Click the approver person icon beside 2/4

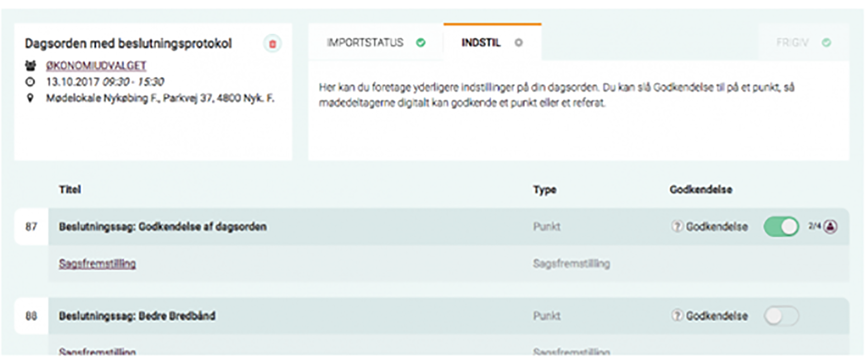click(x=830, y=226)
